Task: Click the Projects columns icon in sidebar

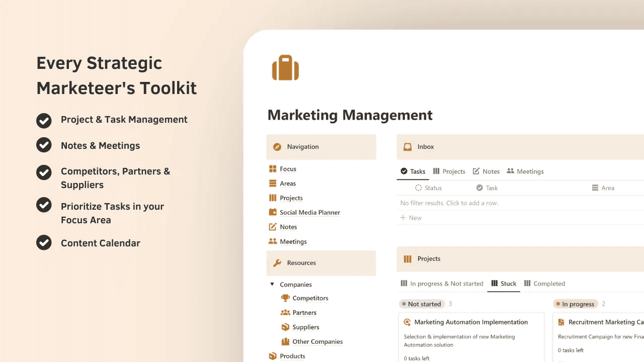Action: tap(273, 198)
